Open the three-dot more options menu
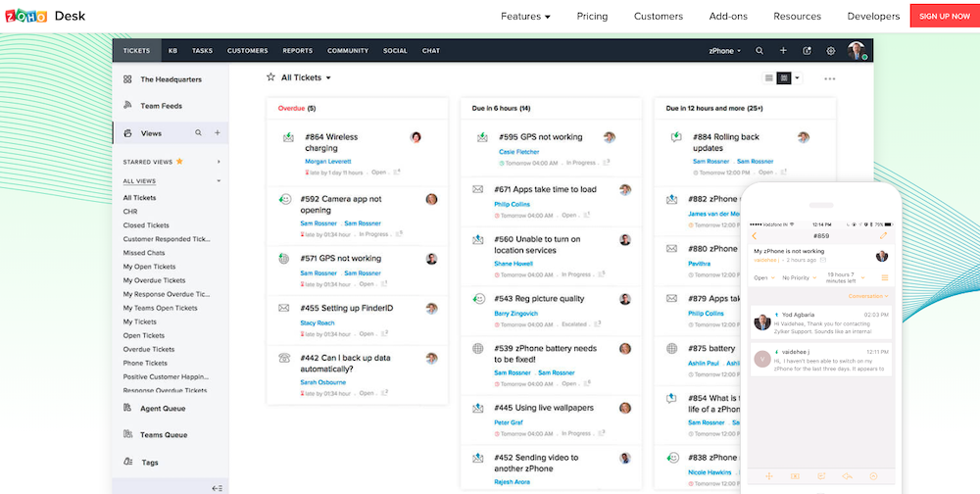This screenshot has height=494, width=980. pos(830,78)
